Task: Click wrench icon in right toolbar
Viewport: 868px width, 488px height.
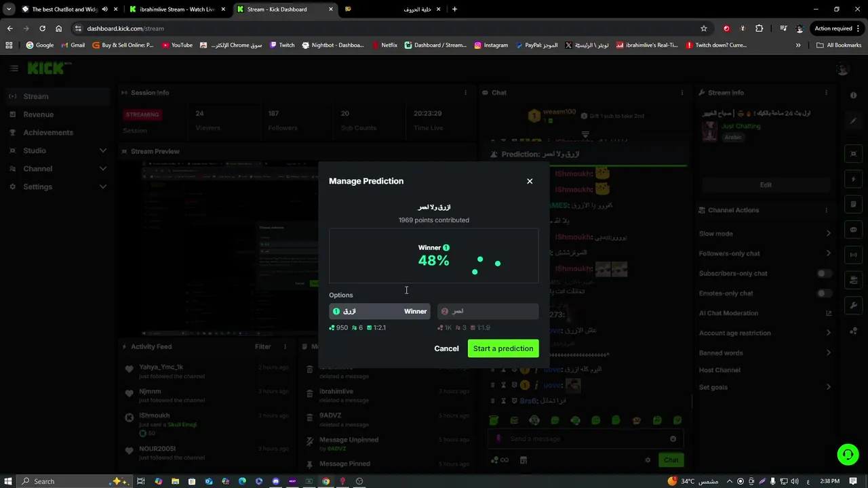Action: coord(853,306)
